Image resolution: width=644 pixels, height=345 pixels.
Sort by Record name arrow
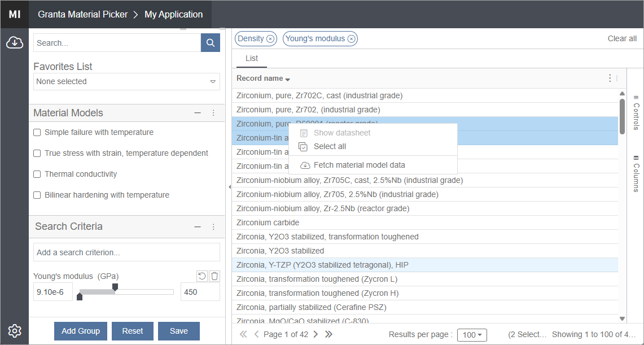click(287, 79)
